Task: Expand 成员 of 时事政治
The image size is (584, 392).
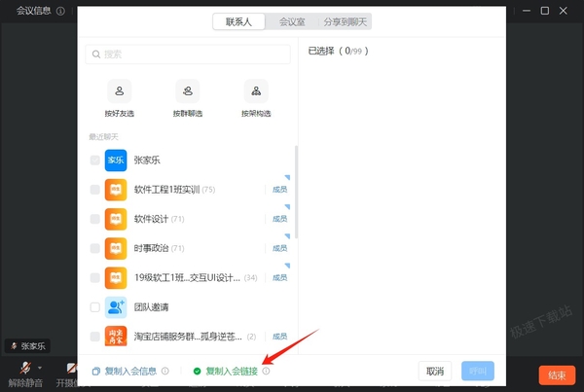Action: 279,248
